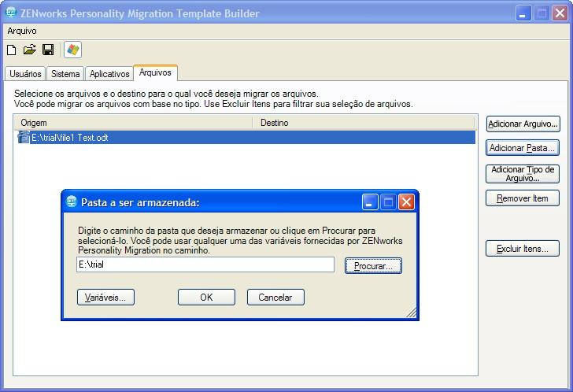
Task: Select the row E:\trial\file1 Text.odt
Action: click(245, 138)
